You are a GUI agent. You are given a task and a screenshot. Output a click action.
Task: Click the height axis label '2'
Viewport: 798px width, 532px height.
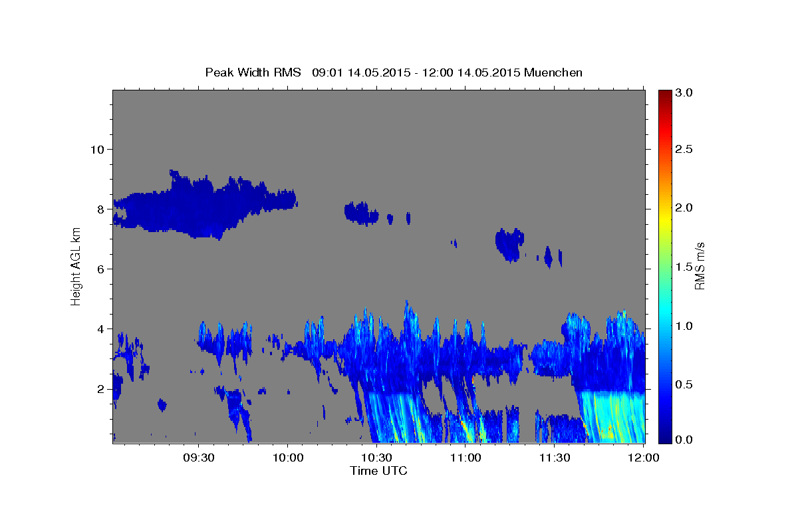pos(100,388)
